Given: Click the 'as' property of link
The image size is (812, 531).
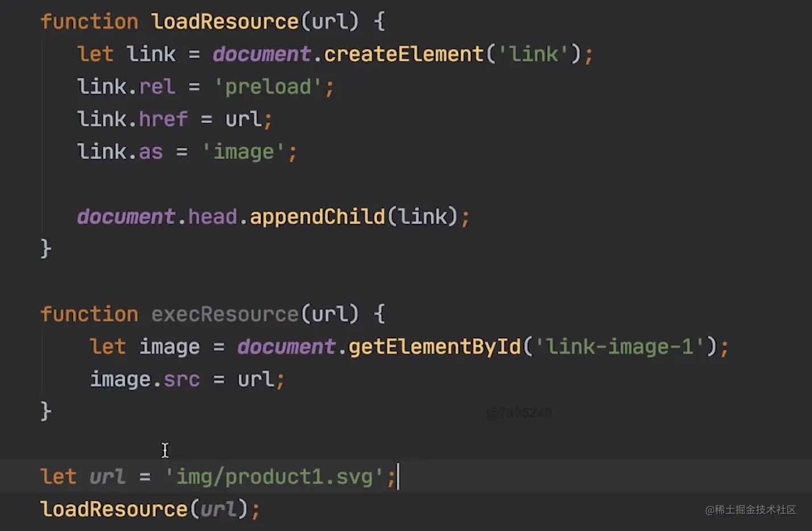Looking at the screenshot, I should [x=151, y=152].
